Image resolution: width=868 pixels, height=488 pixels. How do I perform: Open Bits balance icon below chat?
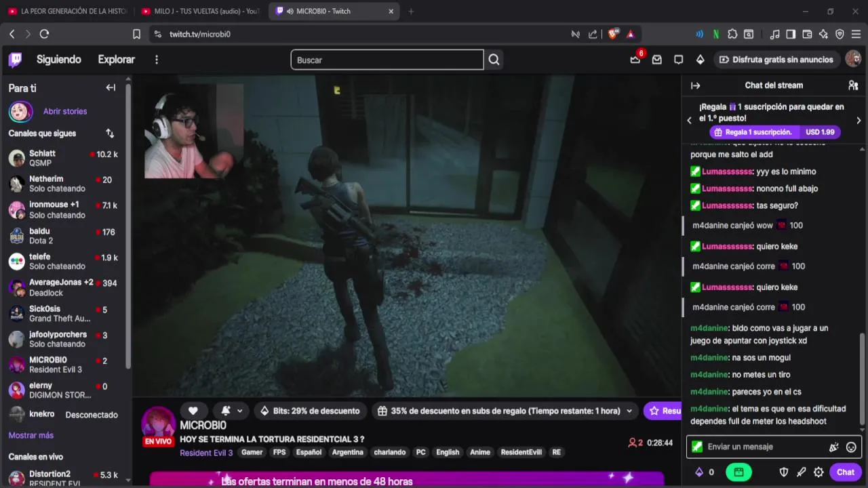[704, 472]
